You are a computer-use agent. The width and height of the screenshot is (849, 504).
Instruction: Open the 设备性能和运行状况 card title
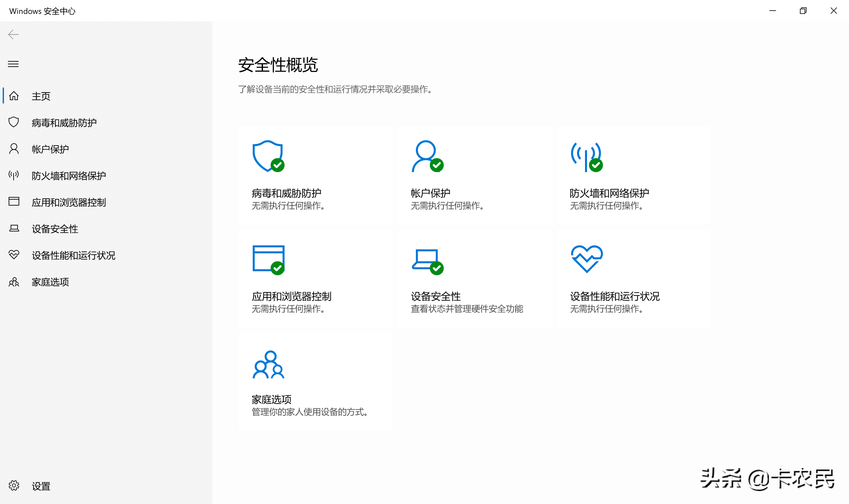click(615, 296)
